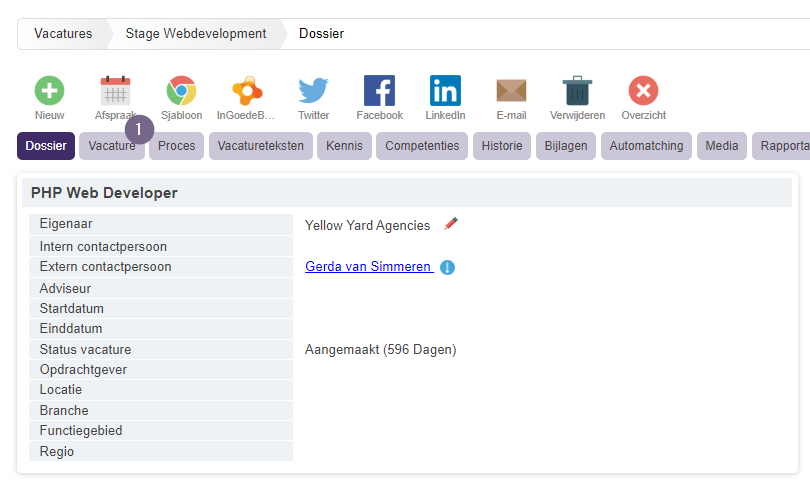The image size is (810, 486).
Task: Open Stage Webdevelopment breadcrumb
Action: click(196, 34)
